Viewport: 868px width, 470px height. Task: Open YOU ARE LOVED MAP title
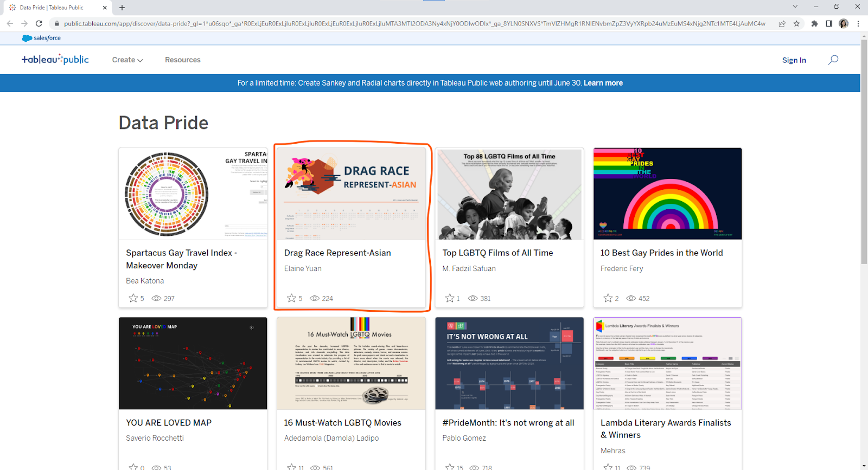[x=169, y=422]
